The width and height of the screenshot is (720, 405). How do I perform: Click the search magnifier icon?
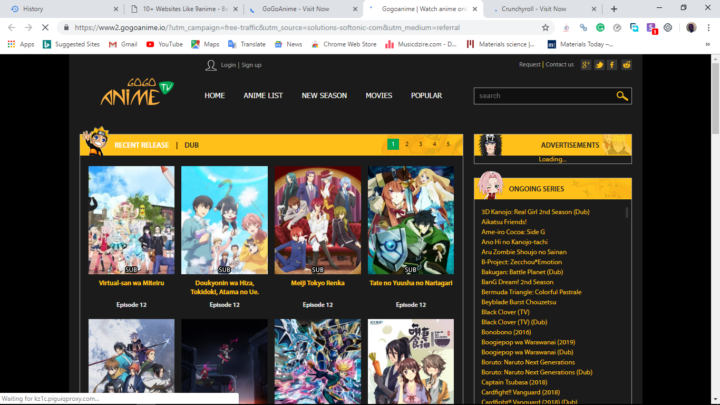(x=622, y=96)
